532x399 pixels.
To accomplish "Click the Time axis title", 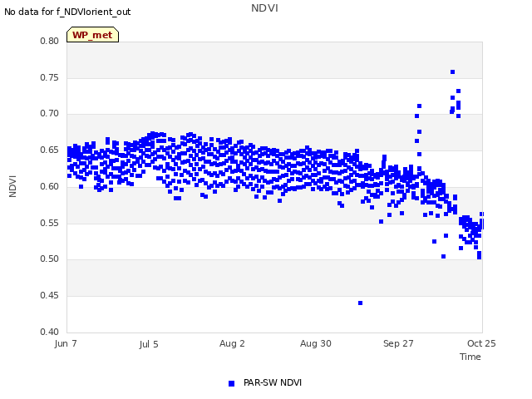I will pos(470,357).
